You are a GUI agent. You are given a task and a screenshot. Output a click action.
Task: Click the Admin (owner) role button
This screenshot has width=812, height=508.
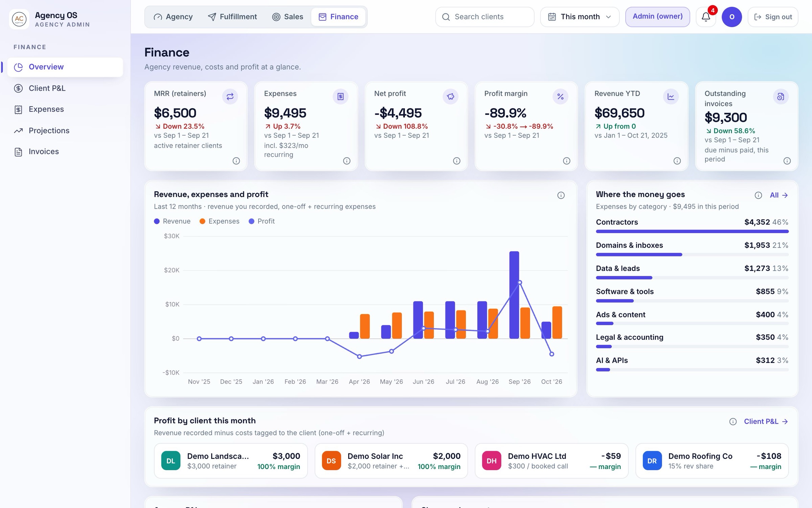click(657, 17)
